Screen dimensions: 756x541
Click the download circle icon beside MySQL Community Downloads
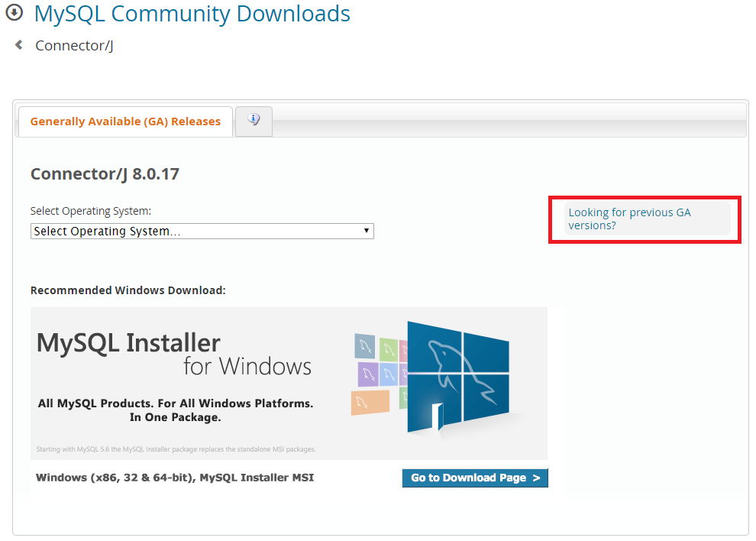[14, 12]
